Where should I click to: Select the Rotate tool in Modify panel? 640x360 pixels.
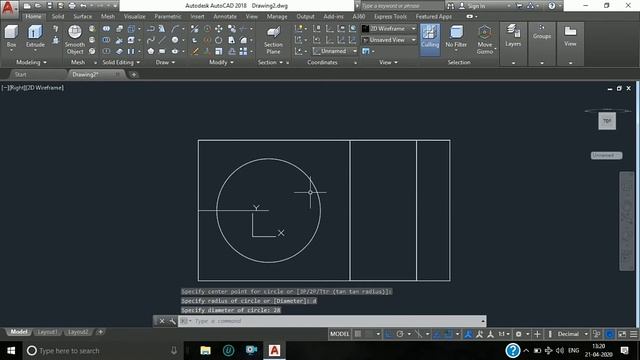pyautogui.click(x=219, y=40)
